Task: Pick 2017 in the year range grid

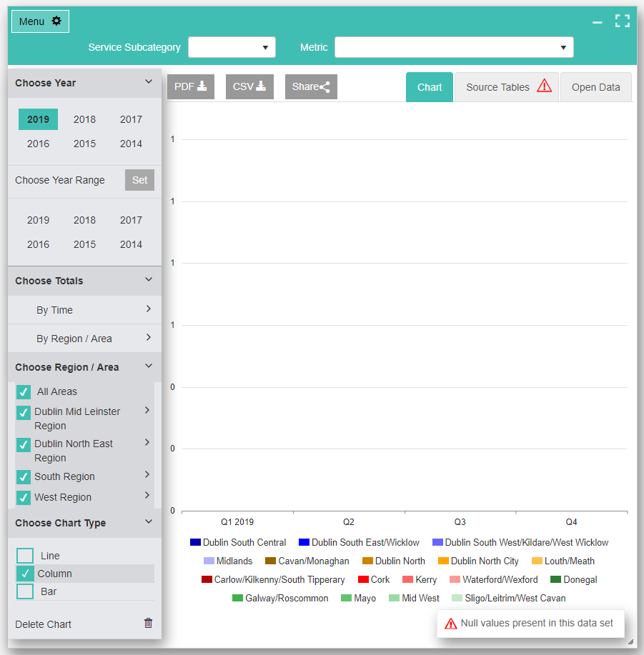Action: [x=131, y=220]
